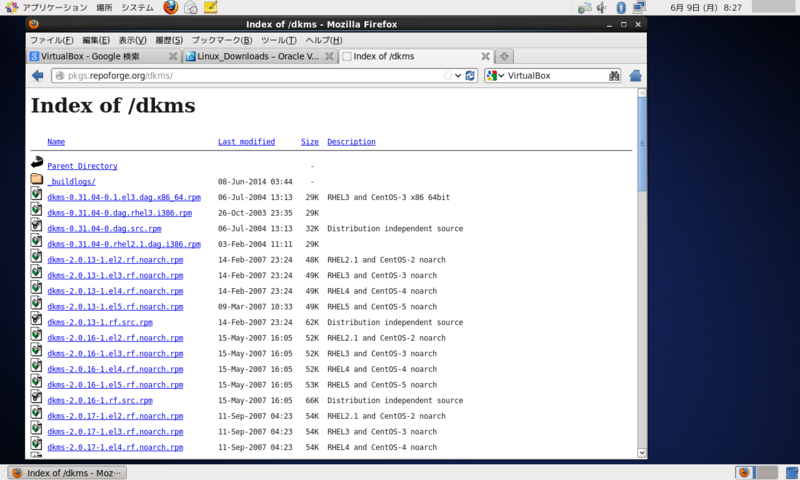This screenshot has height=480, width=800.
Task: Open the ブックマーク(B) menu
Action: click(x=222, y=40)
